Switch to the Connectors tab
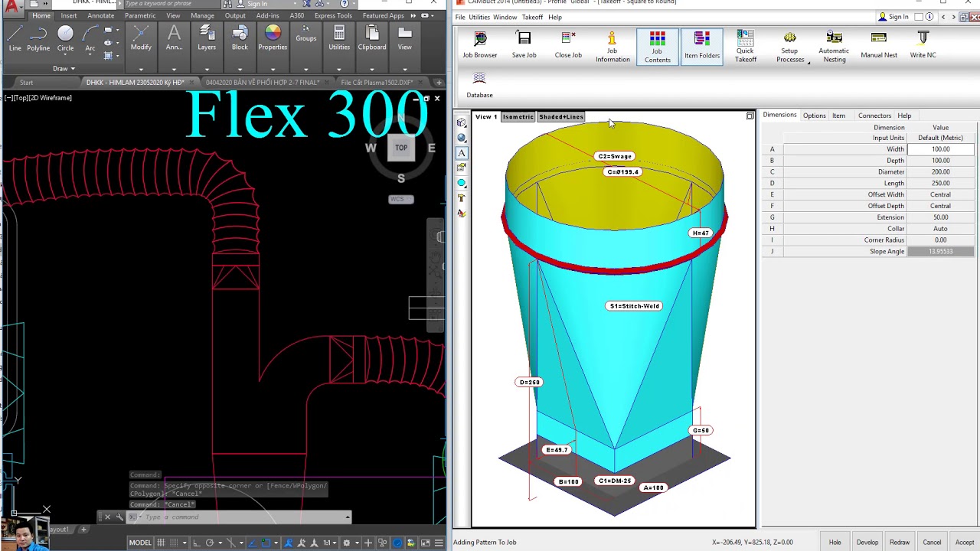This screenshot has height=551, width=980. point(874,116)
